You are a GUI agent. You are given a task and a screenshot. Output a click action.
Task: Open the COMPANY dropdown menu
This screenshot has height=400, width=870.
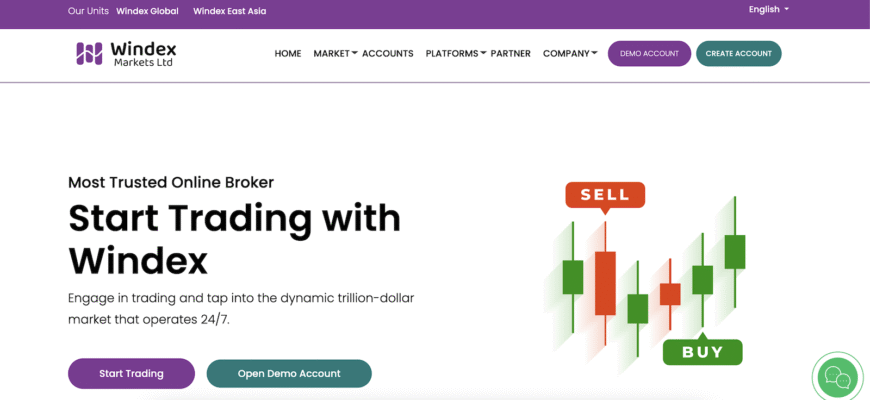pyautogui.click(x=570, y=54)
